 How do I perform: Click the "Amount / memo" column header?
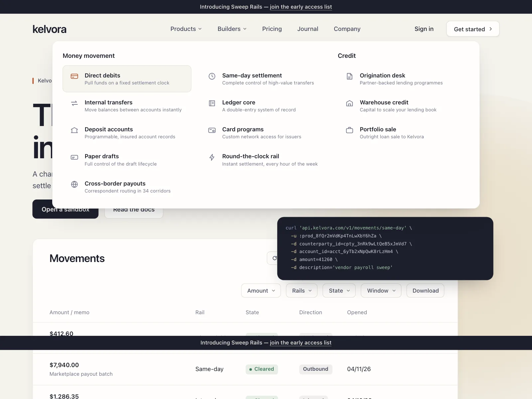click(x=69, y=313)
